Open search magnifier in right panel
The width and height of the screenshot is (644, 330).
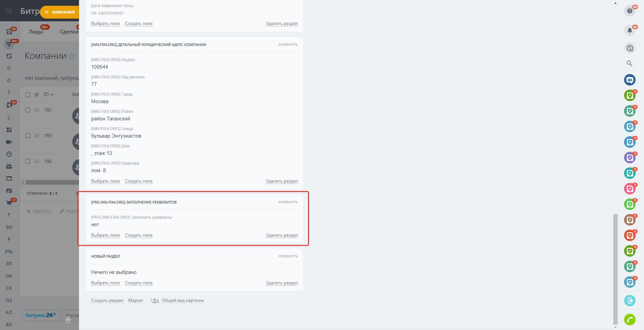(629, 63)
